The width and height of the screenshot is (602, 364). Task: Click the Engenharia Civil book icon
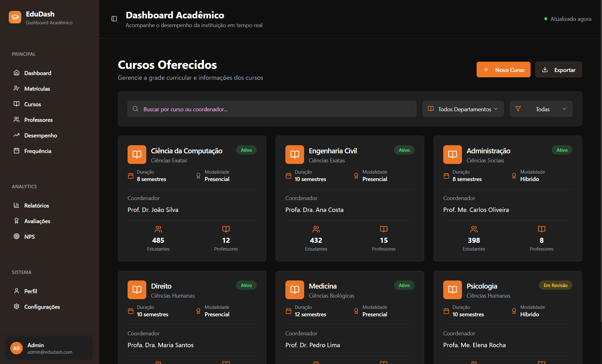tap(294, 155)
